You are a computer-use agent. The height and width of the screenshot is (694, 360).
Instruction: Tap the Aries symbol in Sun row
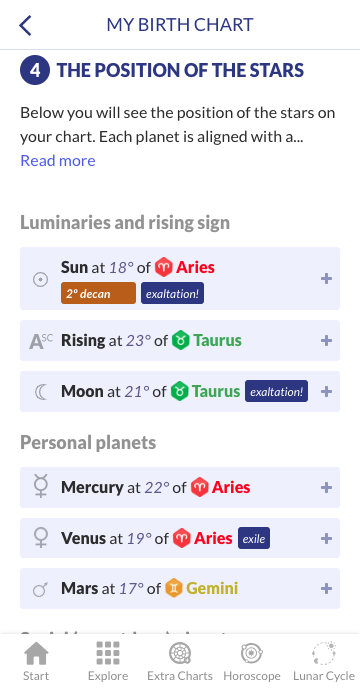163,268
